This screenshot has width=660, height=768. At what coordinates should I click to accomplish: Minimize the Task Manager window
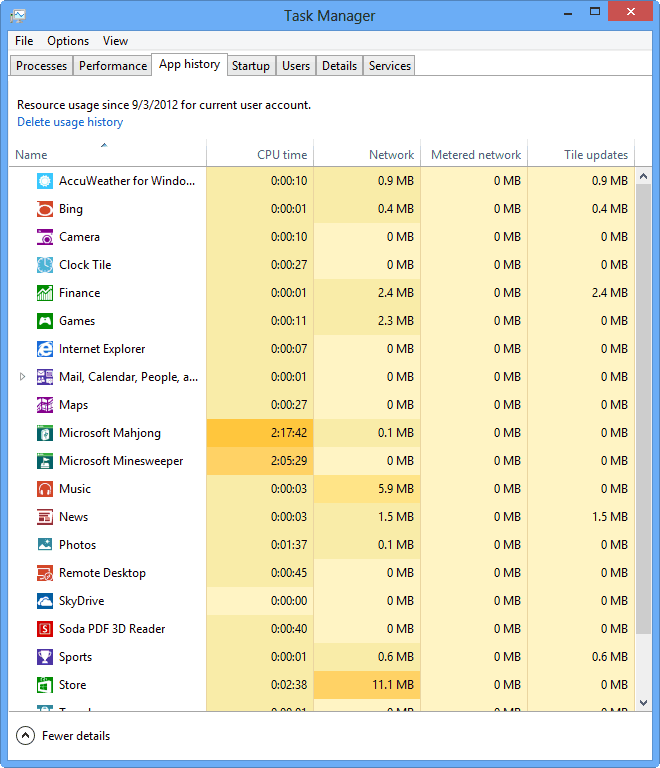[568, 13]
